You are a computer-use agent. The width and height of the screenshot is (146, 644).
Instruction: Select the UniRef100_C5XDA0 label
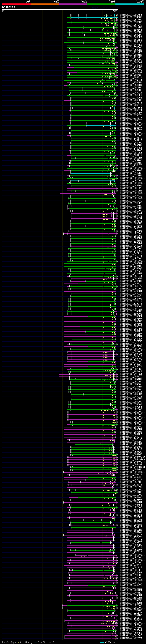coord(131,47)
